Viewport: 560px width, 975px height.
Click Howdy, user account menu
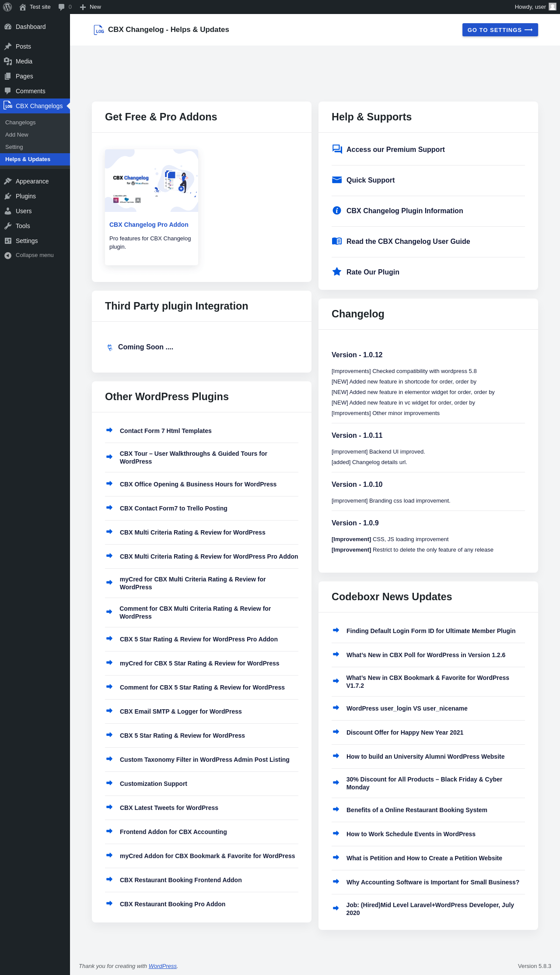click(535, 7)
